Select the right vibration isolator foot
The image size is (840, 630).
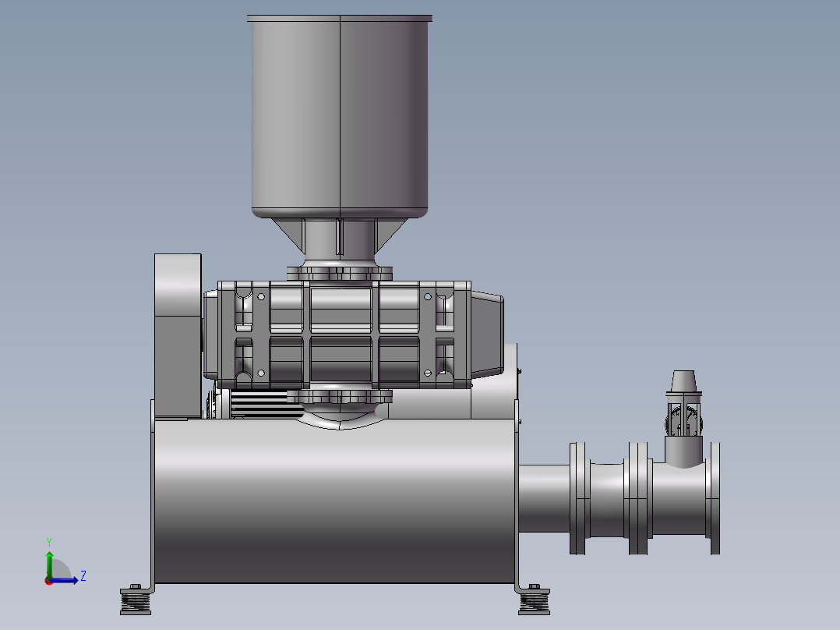pyautogui.click(x=534, y=600)
